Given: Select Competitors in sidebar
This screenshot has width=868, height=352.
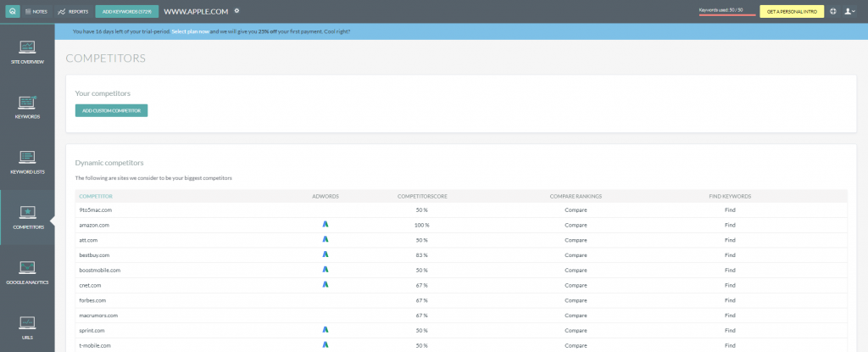Looking at the screenshot, I should [27, 217].
